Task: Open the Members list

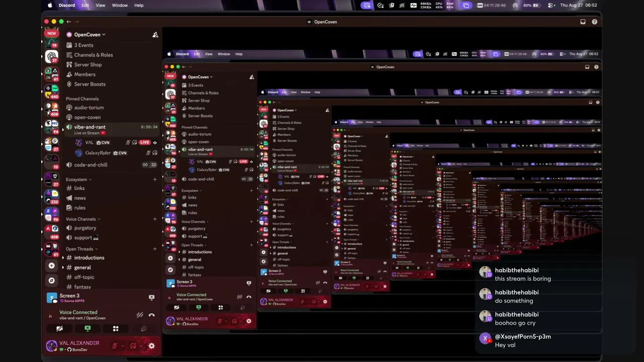Action: (x=85, y=74)
